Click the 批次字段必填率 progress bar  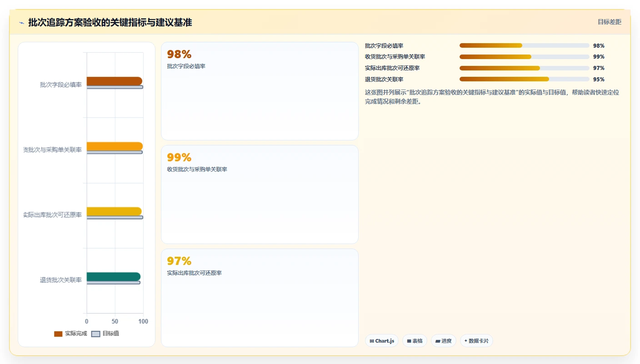[524, 45]
